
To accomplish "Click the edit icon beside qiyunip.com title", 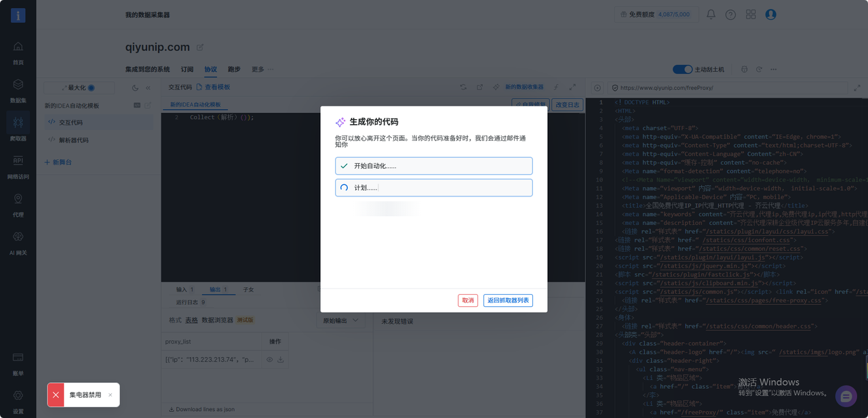I will pos(199,47).
